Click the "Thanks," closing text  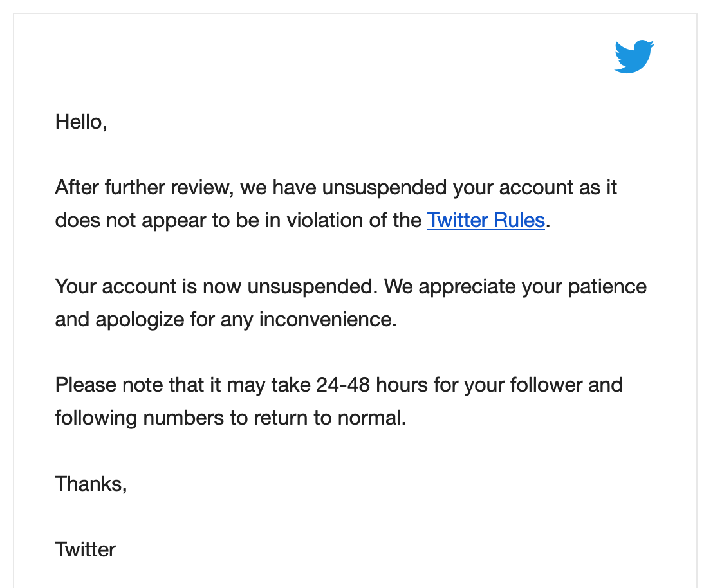91,484
